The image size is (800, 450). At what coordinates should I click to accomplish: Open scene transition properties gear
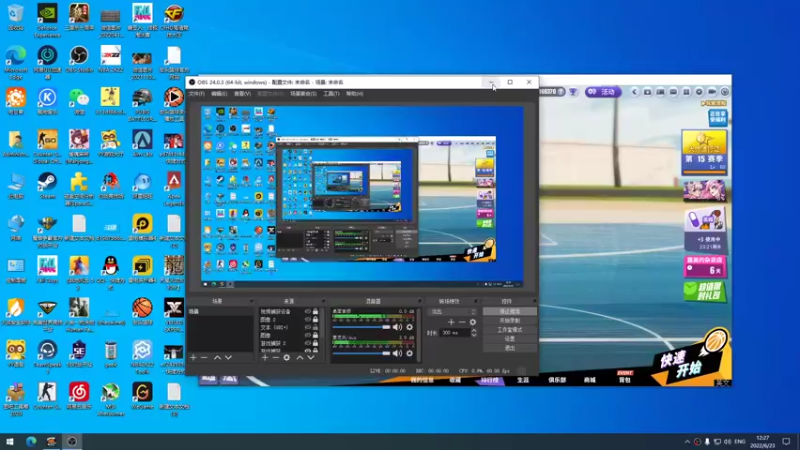click(x=473, y=322)
